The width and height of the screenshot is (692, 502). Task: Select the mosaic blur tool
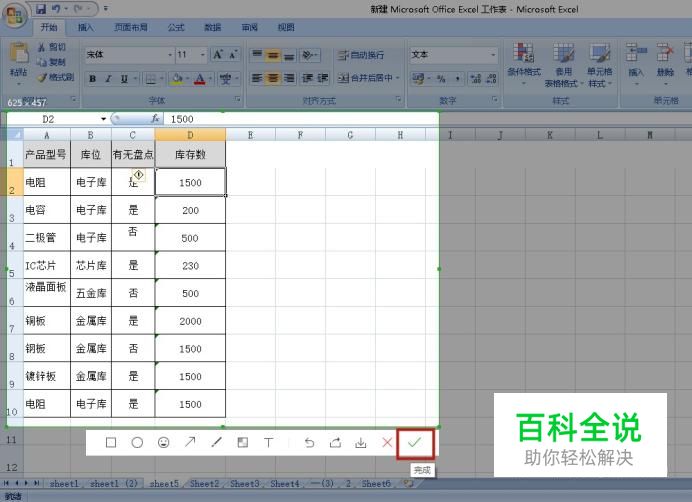point(243,442)
